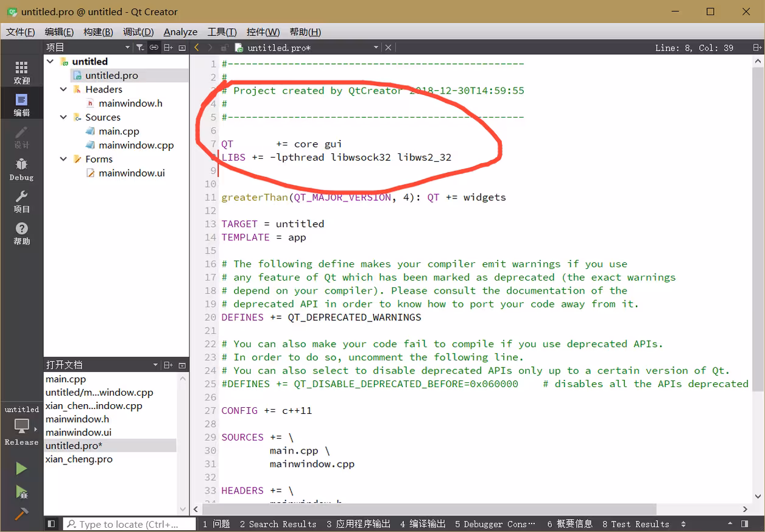Viewport: 765px width, 532px height.
Task: Show the 4 编译输出 pane
Action: [x=423, y=524]
